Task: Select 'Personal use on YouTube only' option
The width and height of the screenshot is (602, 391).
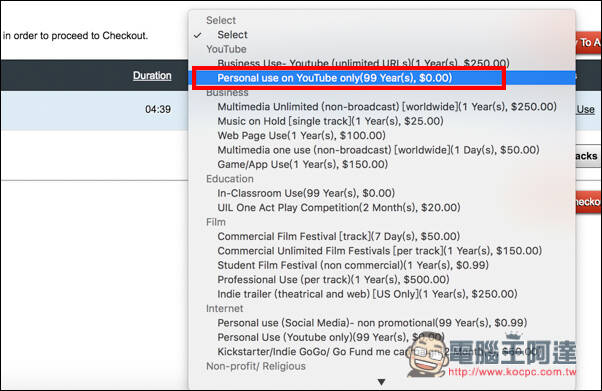Action: click(334, 78)
